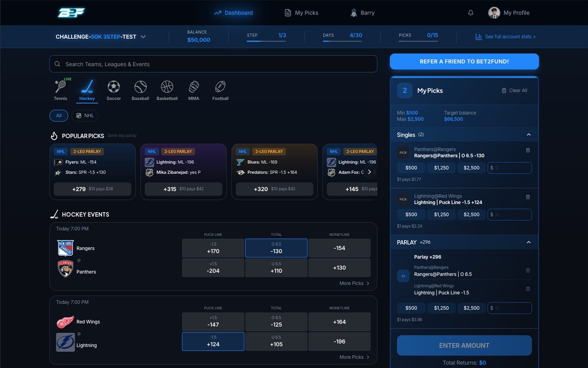Collapse the Singles section
The image size is (588, 368).
pyautogui.click(x=528, y=135)
